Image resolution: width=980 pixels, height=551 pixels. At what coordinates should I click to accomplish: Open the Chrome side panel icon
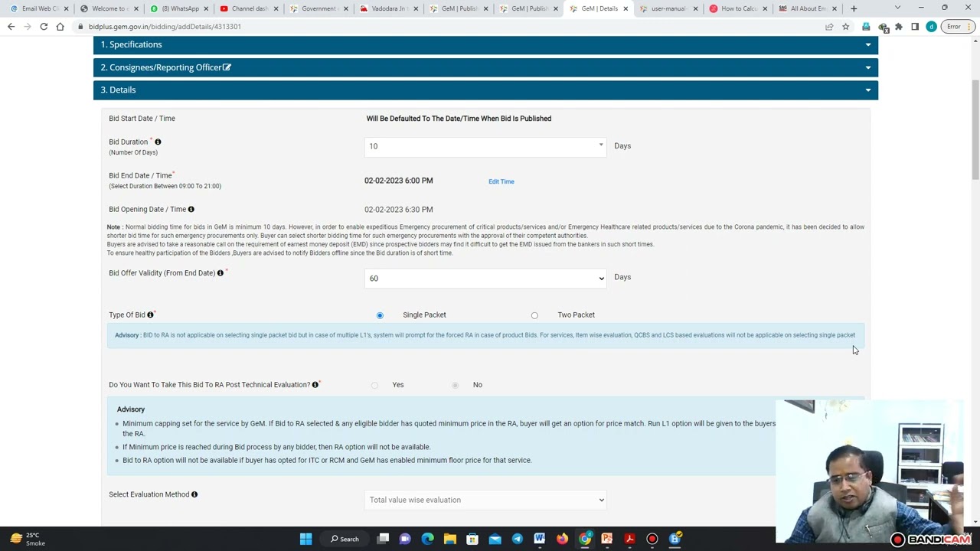point(915,27)
